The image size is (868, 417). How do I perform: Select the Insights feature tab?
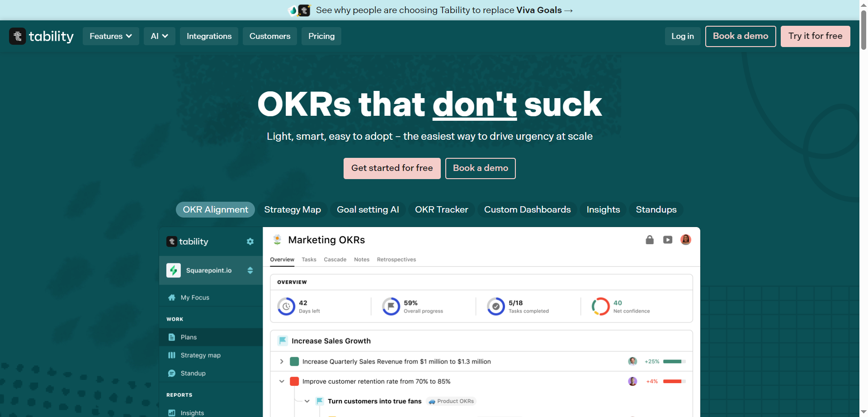[x=603, y=209]
